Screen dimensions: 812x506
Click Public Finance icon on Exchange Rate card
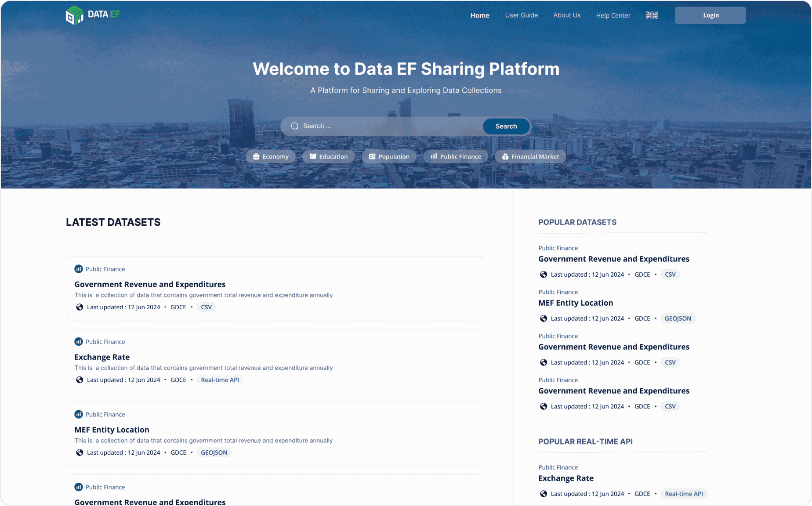79,342
